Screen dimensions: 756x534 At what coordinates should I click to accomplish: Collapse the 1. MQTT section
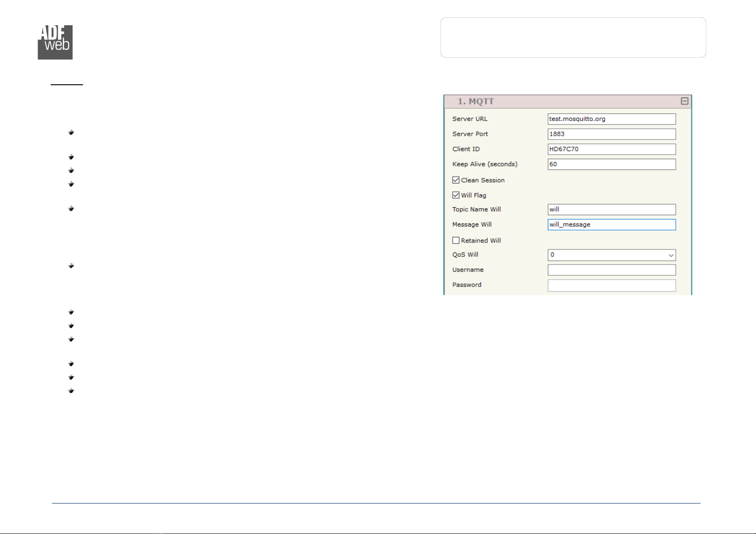684,101
